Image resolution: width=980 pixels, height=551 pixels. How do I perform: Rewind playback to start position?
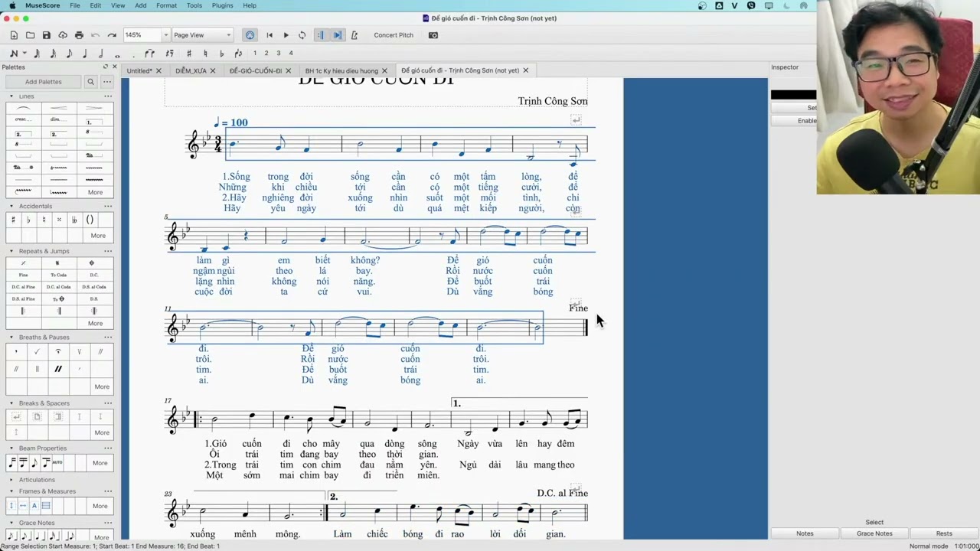269,35
